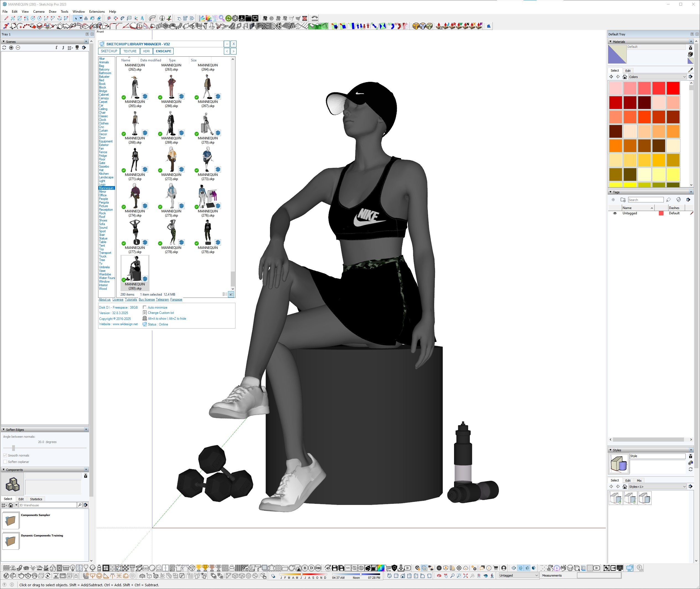This screenshot has height=589, width=700.
Task: Select the Eraser tool in toolbar
Action: (99, 18)
